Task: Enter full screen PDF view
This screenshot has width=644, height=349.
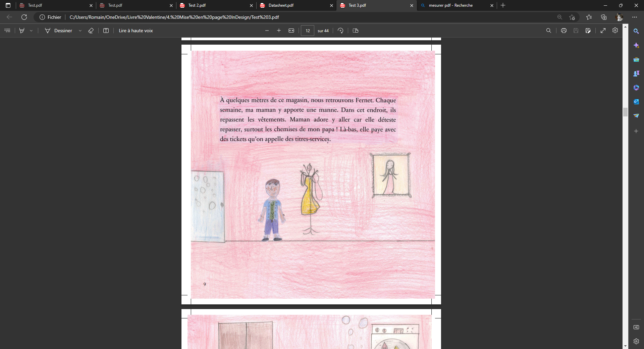Action: 603,31
